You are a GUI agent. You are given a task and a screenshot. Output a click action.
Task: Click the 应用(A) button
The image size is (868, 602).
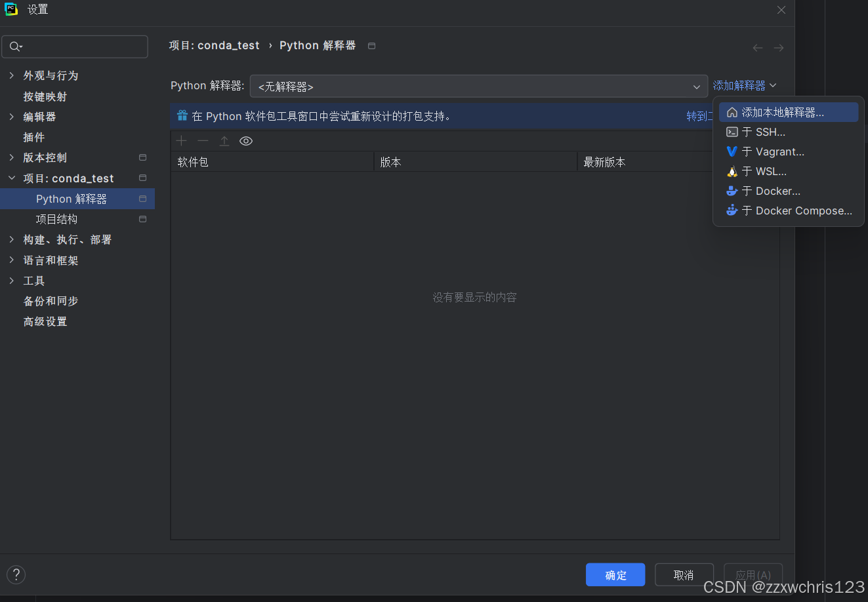pos(753,575)
